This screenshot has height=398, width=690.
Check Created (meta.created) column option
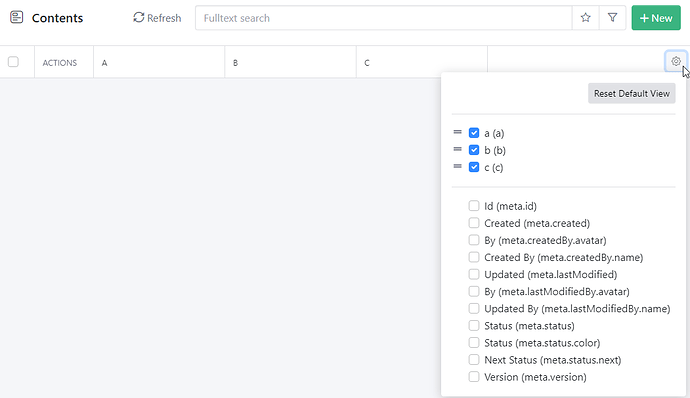click(x=474, y=223)
